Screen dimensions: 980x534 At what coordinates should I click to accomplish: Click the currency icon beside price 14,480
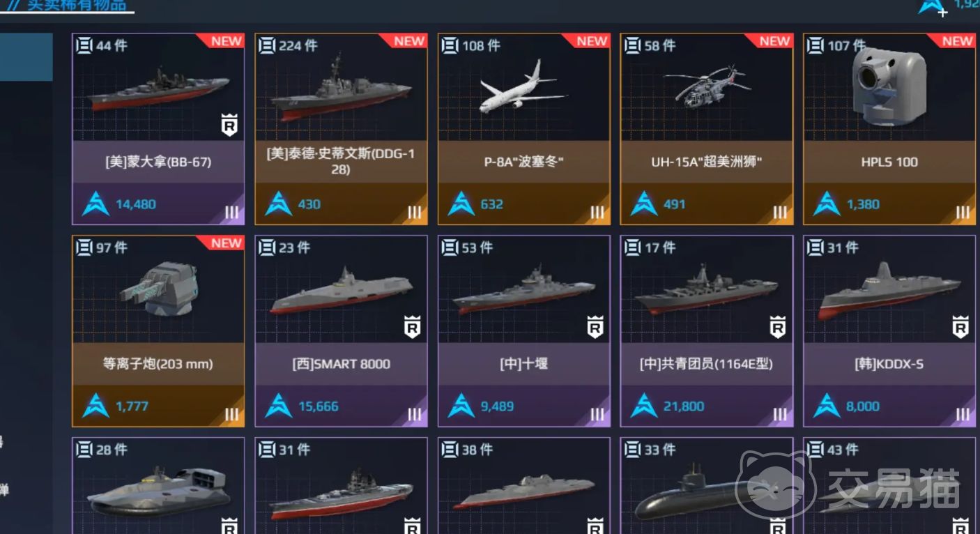point(95,204)
